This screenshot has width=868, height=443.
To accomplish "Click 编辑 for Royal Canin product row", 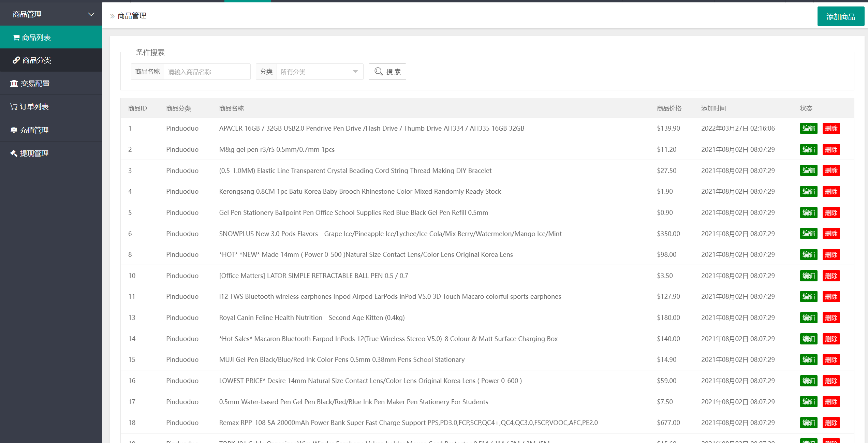I will 808,318.
